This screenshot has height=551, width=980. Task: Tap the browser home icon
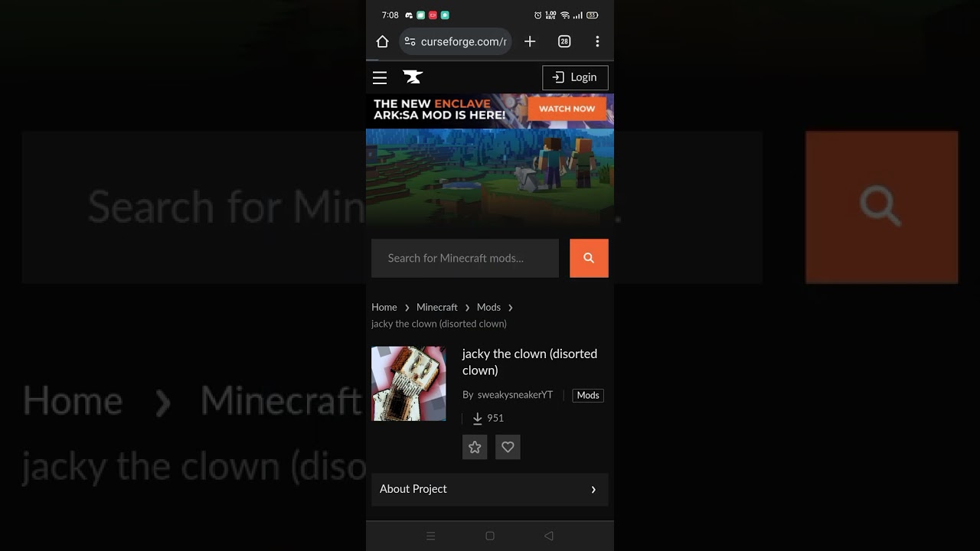tap(383, 41)
